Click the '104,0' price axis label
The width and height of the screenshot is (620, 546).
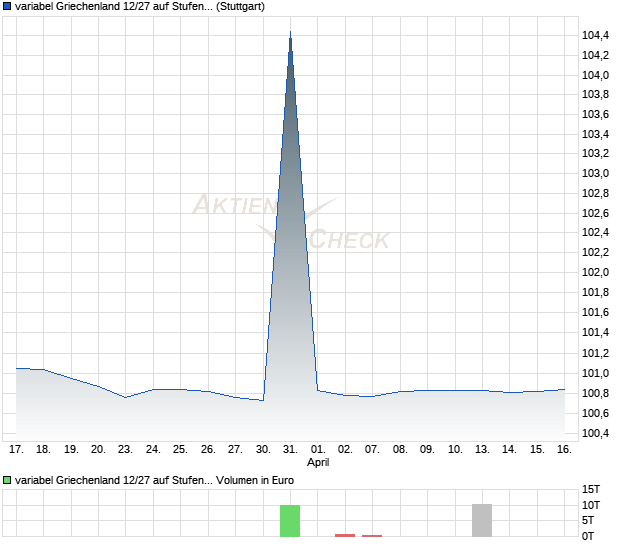tap(595, 75)
